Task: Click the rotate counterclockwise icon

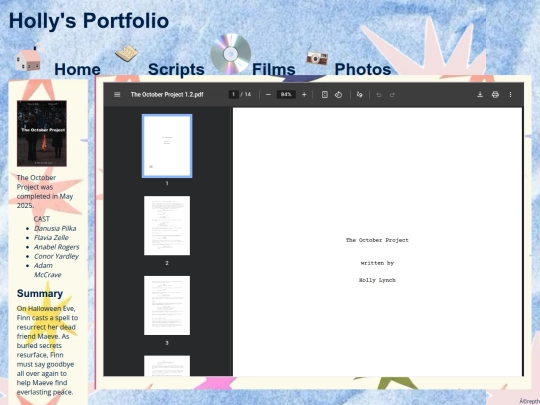Action: [x=339, y=94]
